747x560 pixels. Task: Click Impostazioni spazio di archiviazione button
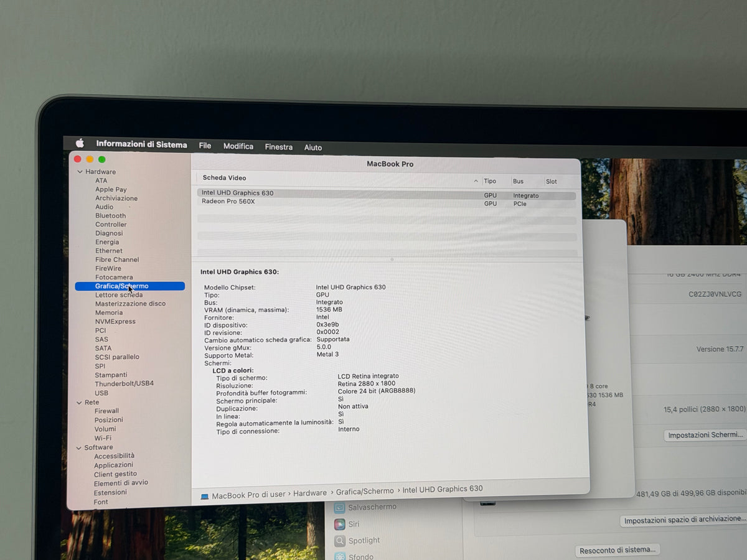684,520
